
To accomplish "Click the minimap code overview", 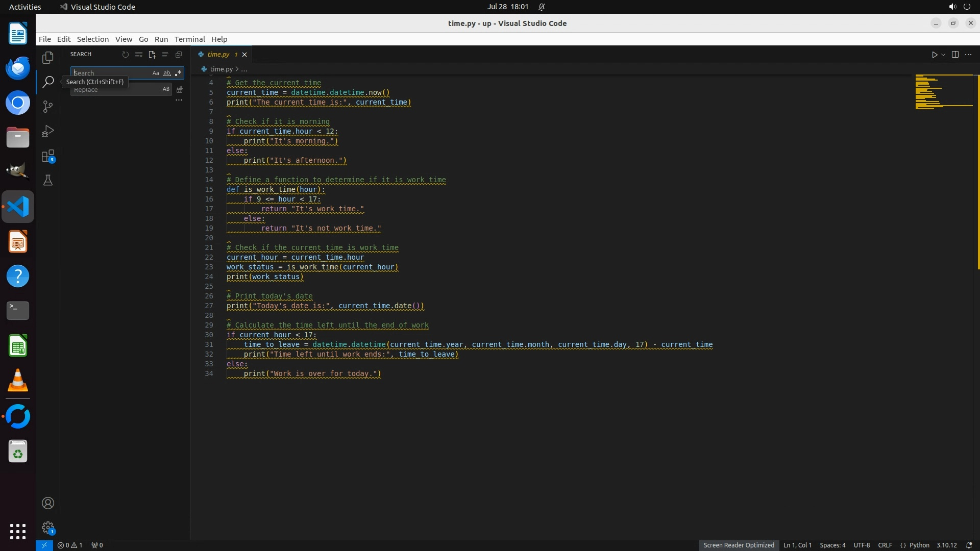I will 943,92.
